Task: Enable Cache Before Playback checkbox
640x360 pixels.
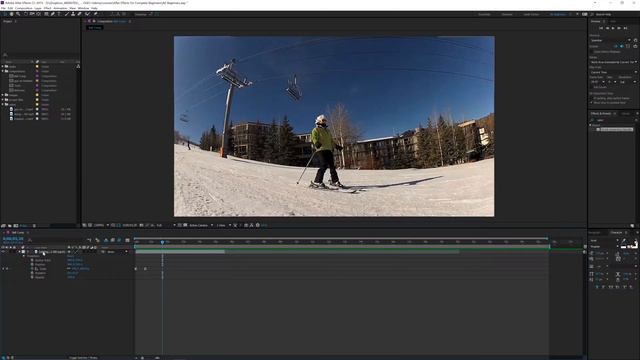Action: point(592,52)
